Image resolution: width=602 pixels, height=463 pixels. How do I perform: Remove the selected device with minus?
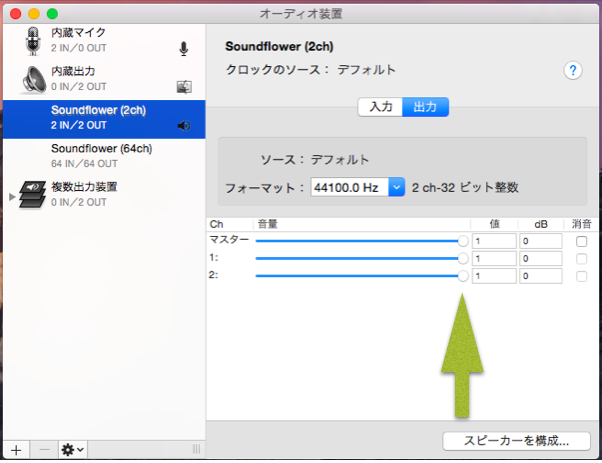(x=45, y=450)
